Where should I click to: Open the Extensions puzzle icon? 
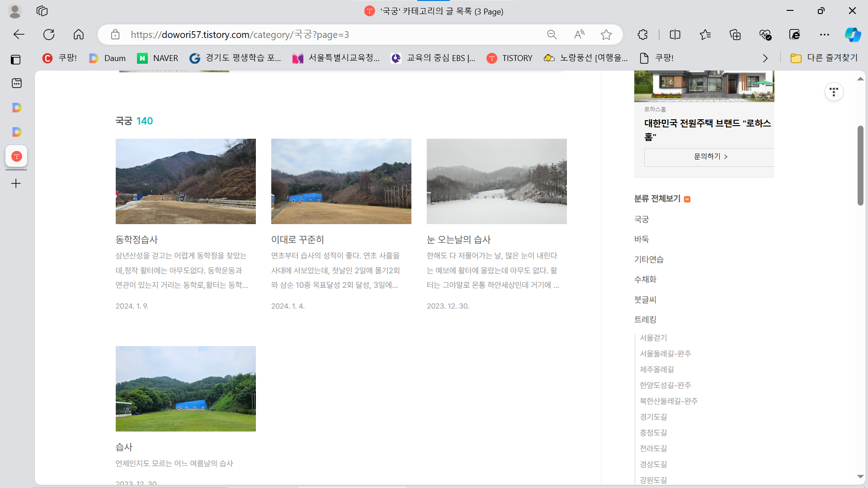click(x=642, y=35)
